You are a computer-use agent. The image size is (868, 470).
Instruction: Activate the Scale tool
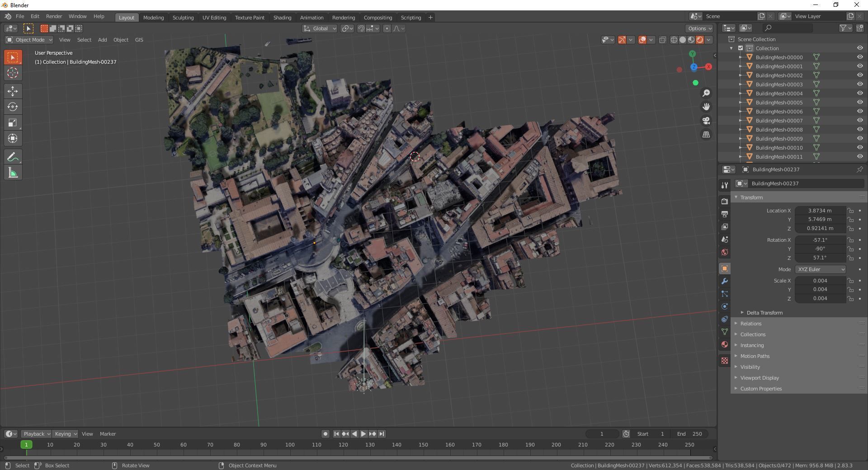(x=13, y=122)
